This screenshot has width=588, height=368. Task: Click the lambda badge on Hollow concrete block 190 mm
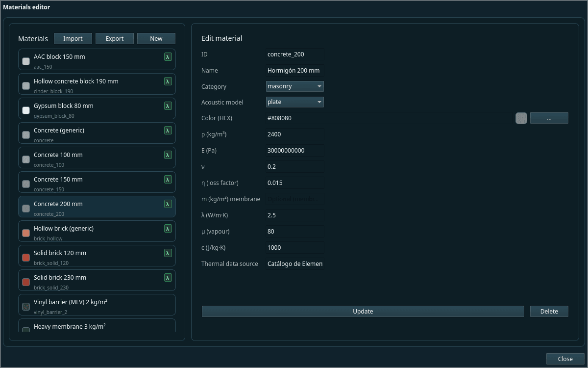[x=168, y=81]
